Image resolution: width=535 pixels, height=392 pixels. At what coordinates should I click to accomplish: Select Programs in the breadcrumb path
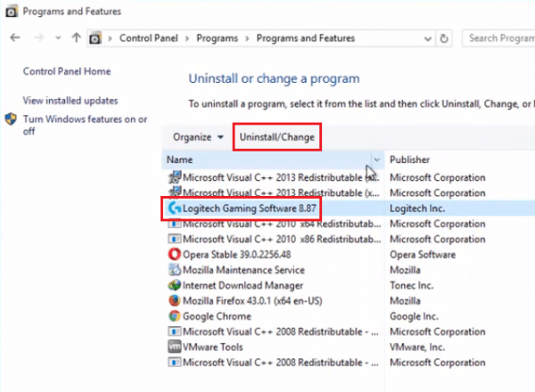point(217,38)
